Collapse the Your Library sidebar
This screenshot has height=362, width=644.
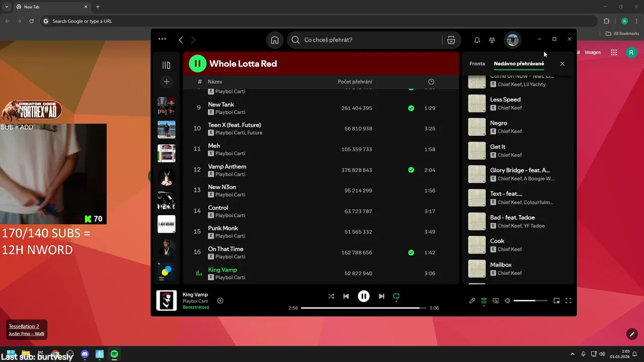167,65
